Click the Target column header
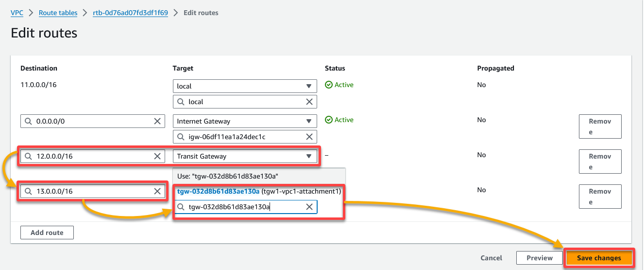Image resolution: width=644 pixels, height=270 pixels. (183, 68)
